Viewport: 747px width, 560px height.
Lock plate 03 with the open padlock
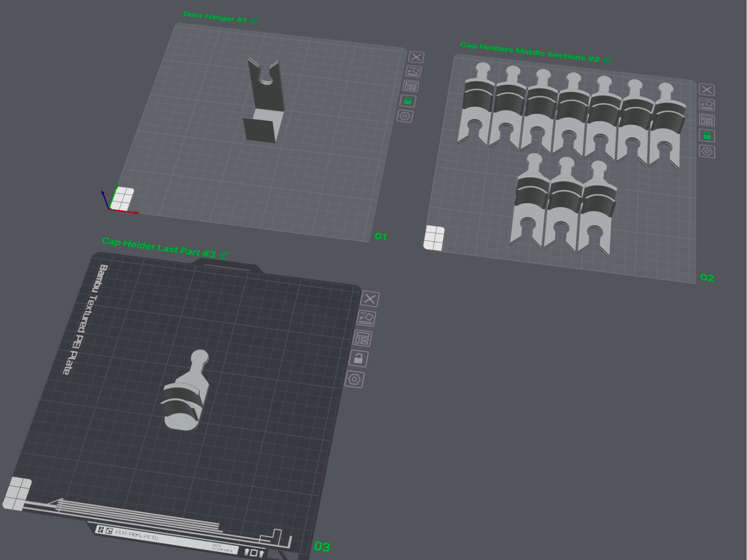coord(358,358)
